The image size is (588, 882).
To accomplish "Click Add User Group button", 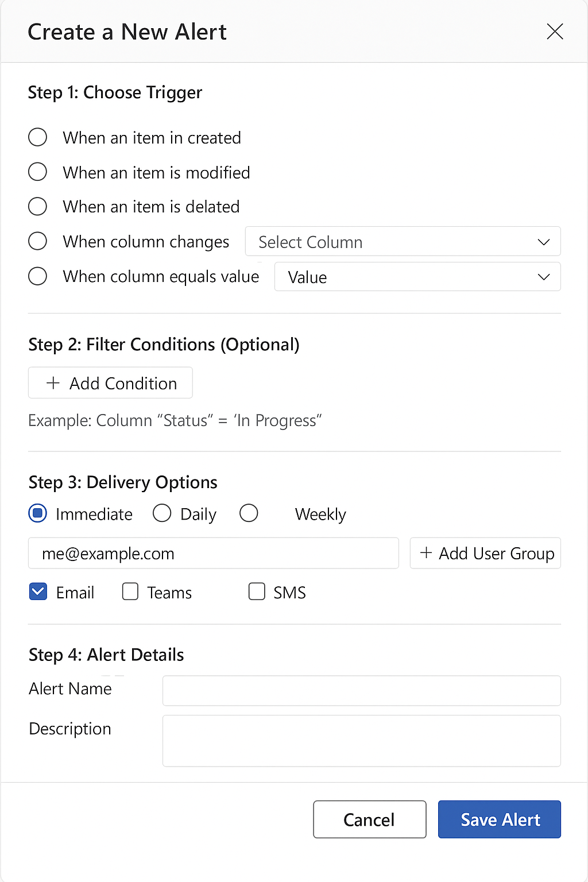I will point(485,554).
